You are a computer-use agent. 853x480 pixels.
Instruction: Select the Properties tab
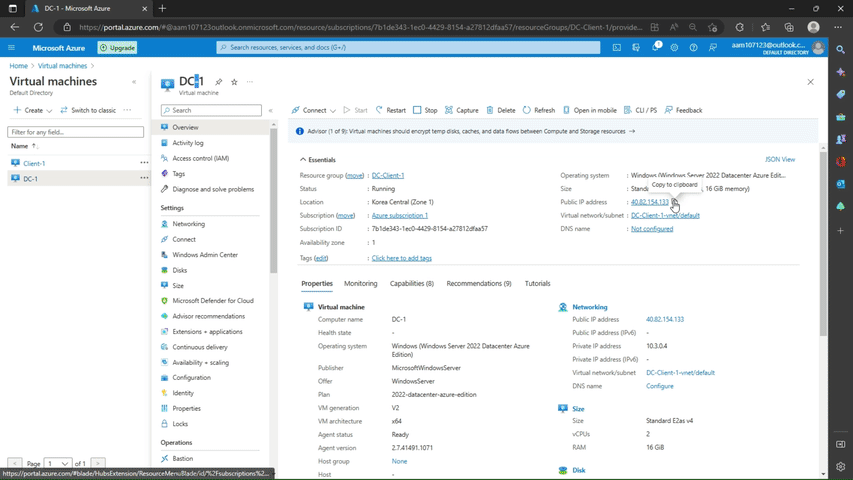click(x=317, y=284)
